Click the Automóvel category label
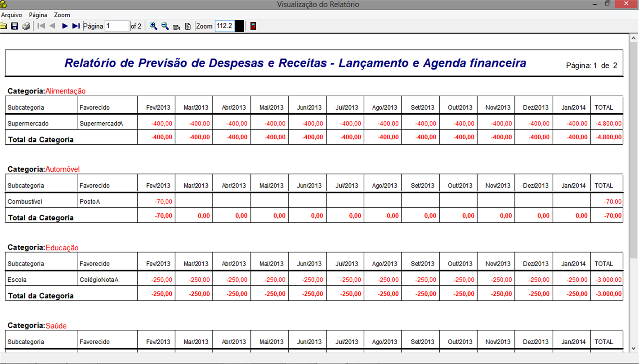The height and width of the screenshot is (364, 639). coord(63,169)
